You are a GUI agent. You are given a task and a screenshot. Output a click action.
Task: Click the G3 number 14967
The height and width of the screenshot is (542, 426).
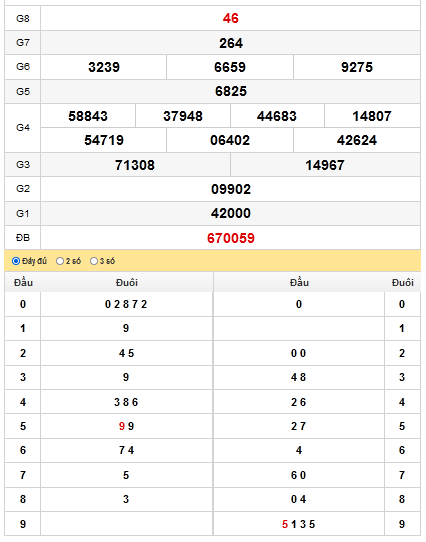point(325,165)
